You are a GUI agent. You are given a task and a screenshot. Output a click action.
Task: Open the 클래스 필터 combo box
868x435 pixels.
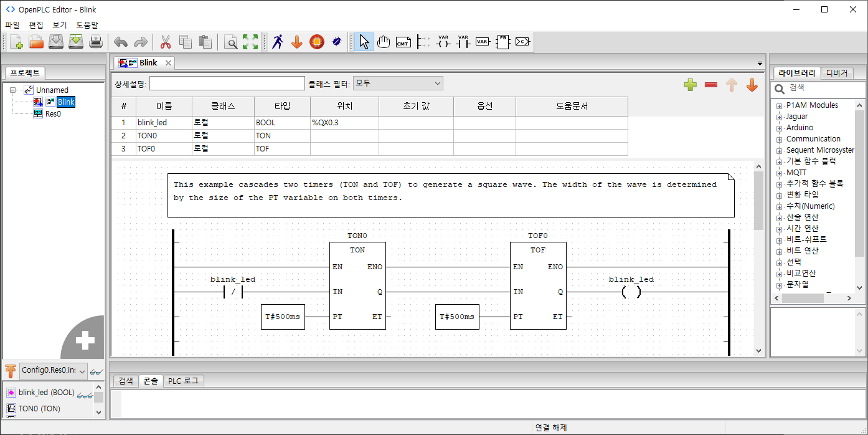click(x=398, y=83)
